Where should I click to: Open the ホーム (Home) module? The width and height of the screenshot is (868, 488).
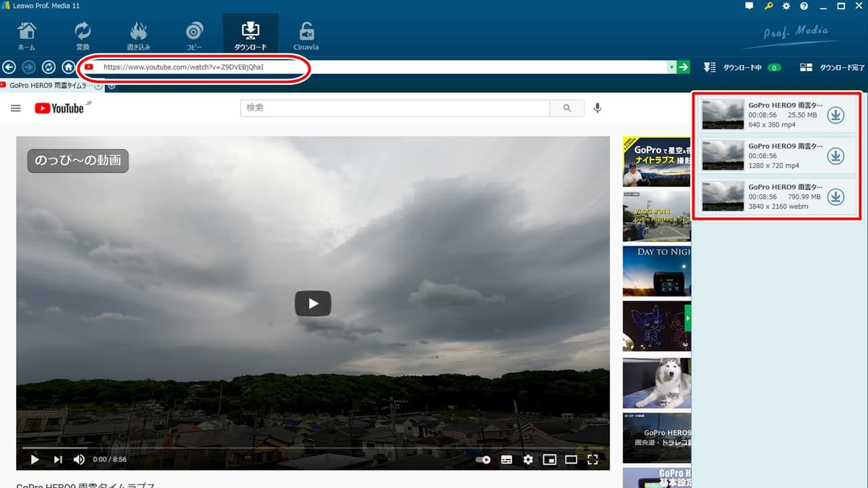pyautogui.click(x=26, y=35)
